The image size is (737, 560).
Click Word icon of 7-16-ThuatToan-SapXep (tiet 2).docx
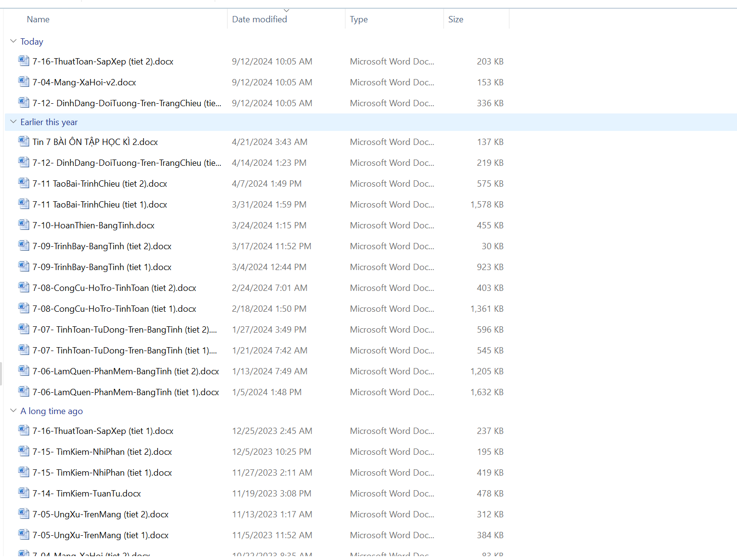[x=23, y=61]
